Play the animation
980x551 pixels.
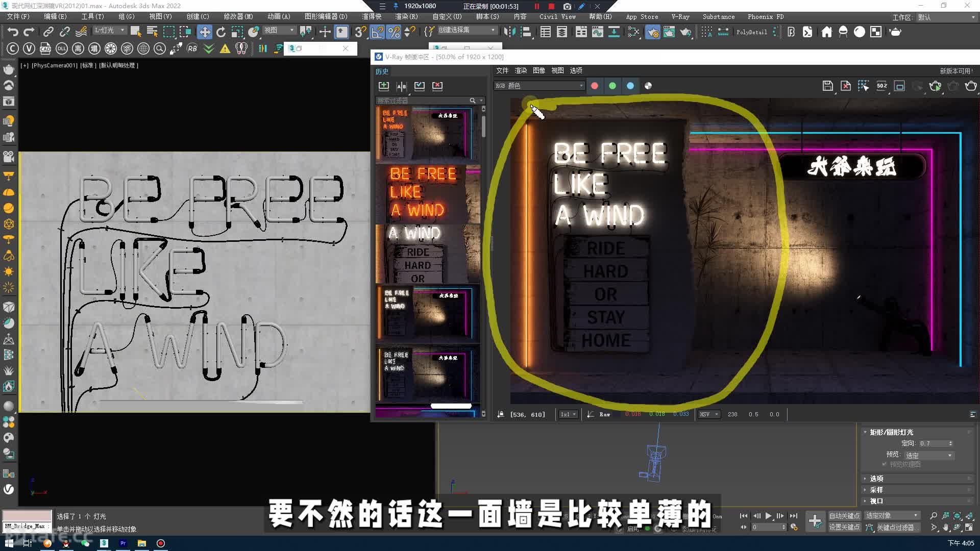[768, 516]
